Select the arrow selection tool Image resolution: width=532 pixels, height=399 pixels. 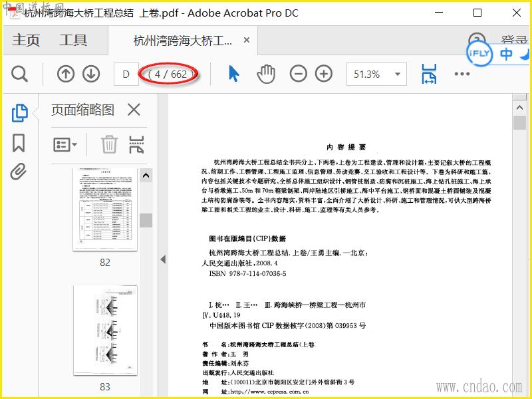tap(234, 74)
